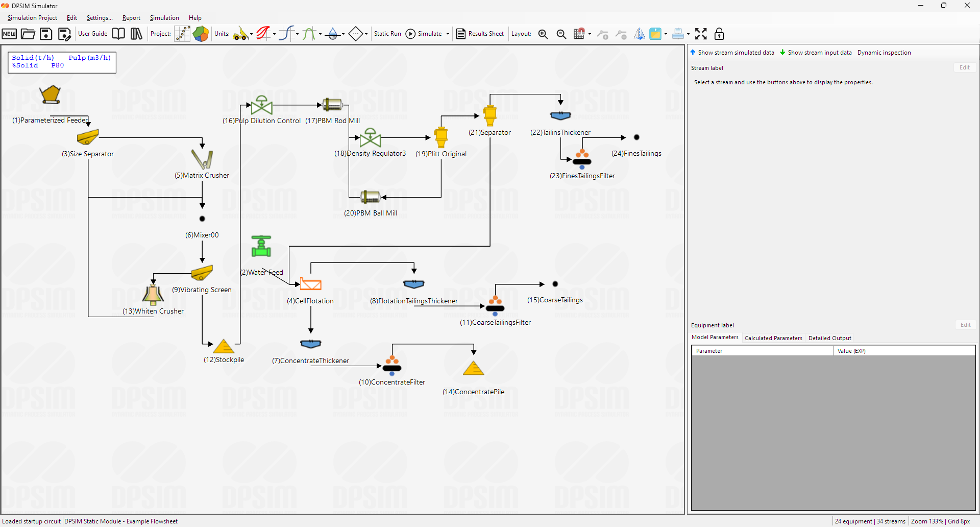
Task: Open the Help menu
Action: click(195, 18)
